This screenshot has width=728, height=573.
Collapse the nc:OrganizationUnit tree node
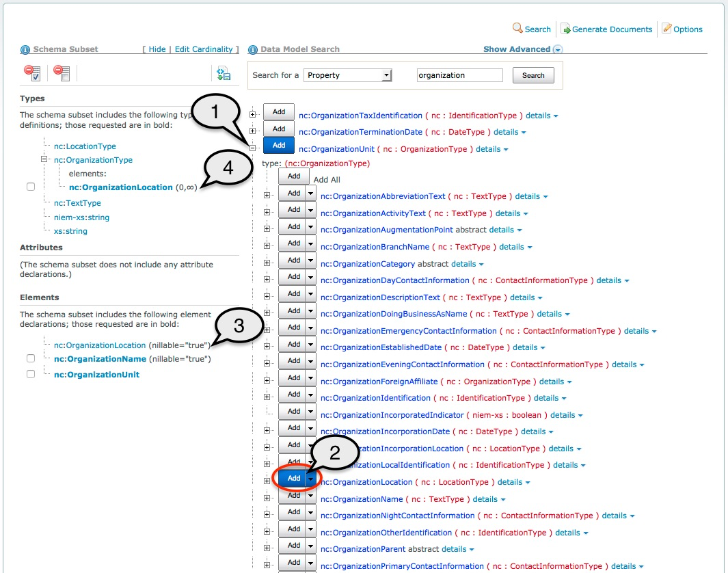[253, 147]
